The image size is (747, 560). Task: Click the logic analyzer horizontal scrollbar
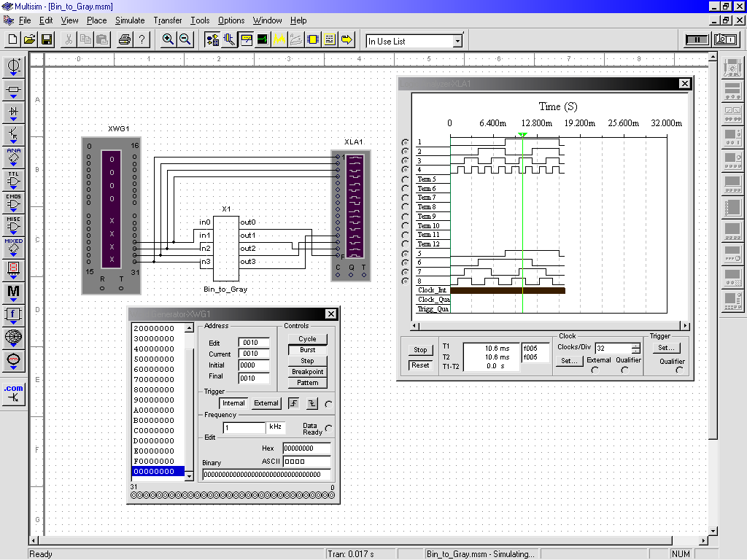(x=550, y=326)
